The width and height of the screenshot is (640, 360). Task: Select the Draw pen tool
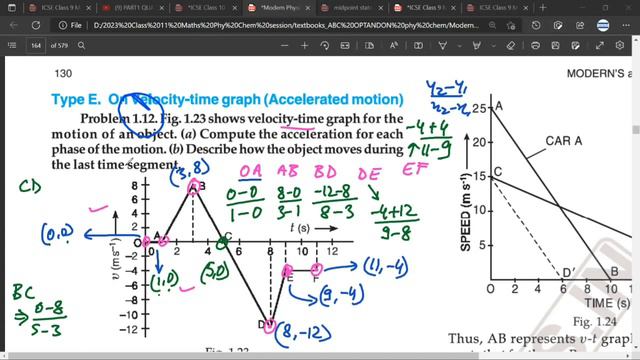pyautogui.click(x=442, y=45)
